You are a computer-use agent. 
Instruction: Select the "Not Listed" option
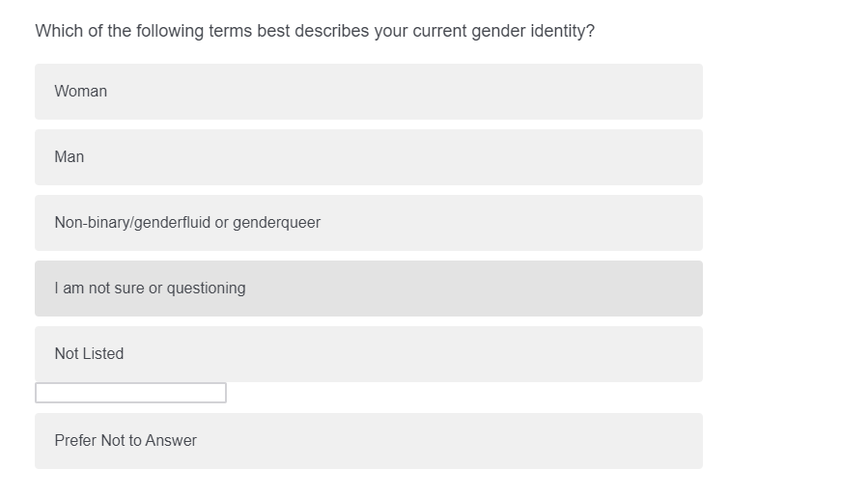[x=368, y=354]
